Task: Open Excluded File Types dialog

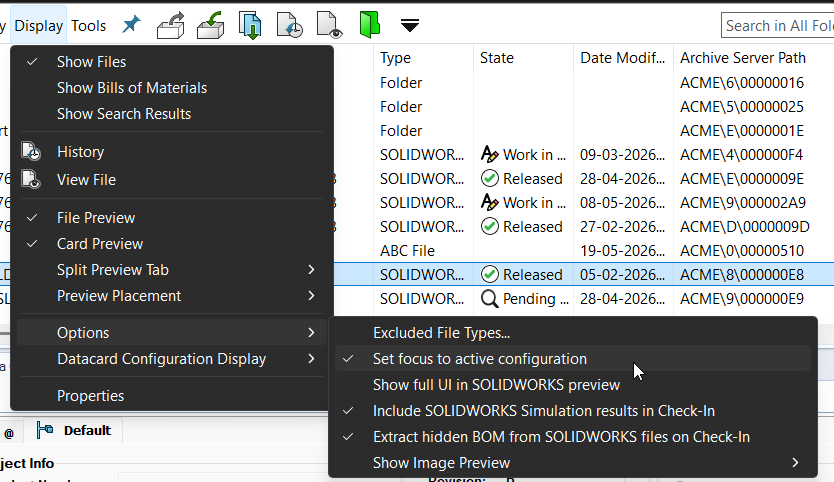Action: pyautogui.click(x=573, y=333)
